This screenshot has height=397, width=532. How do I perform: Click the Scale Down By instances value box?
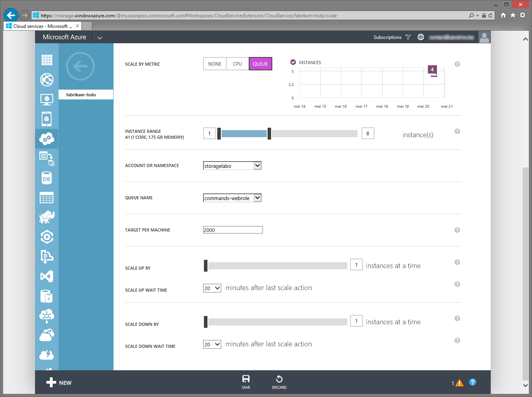pyautogui.click(x=356, y=321)
